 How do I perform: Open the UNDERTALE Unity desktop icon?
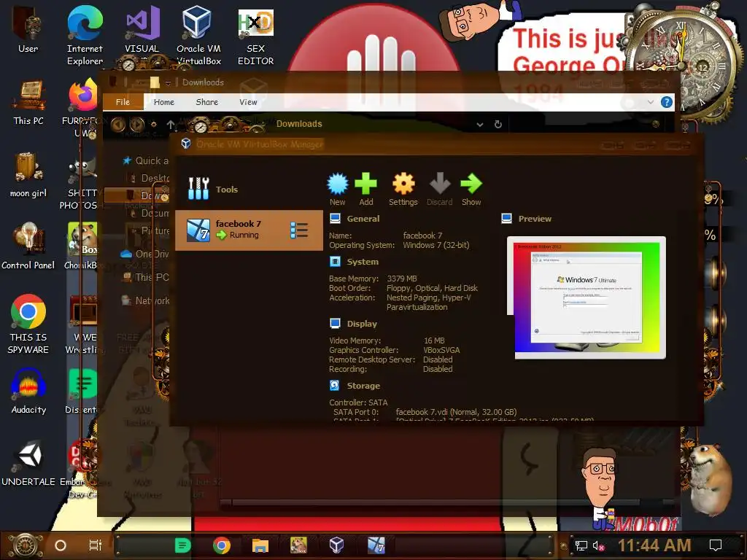[28, 463]
